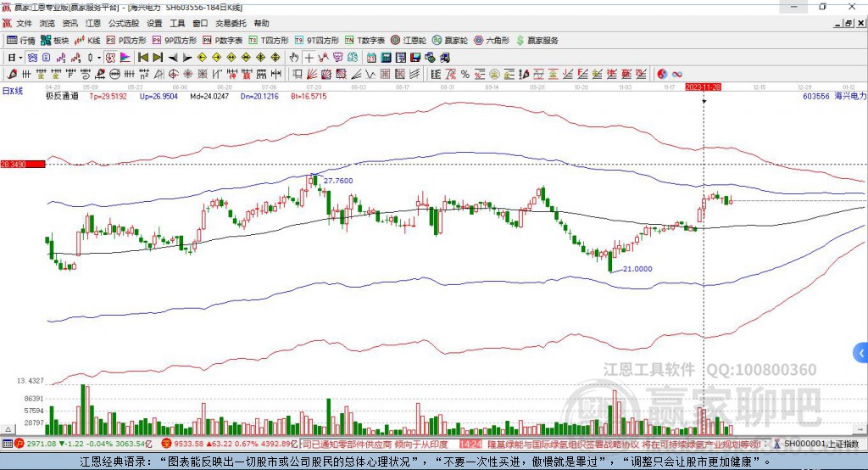Click the scrolling news ticker headline
The image size is (868, 470).
[x=531, y=444]
